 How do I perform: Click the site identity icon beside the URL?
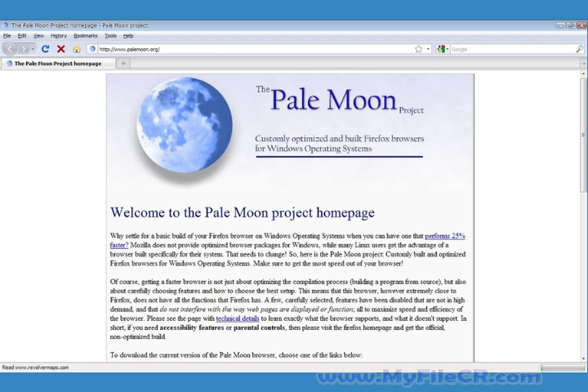click(92, 49)
